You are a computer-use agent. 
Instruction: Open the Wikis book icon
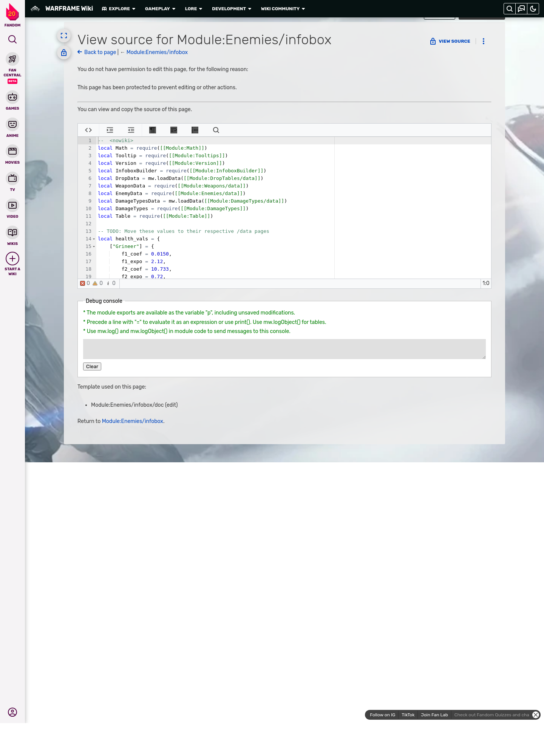12,232
